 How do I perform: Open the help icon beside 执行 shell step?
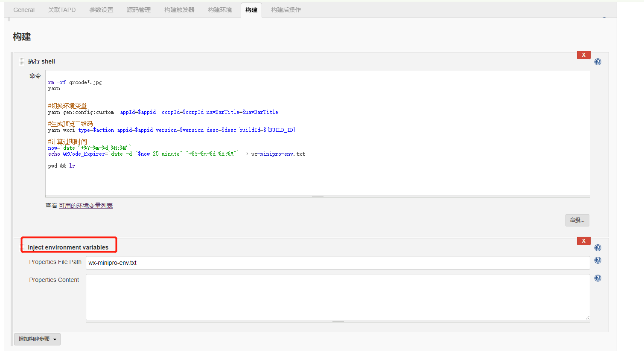pyautogui.click(x=597, y=61)
